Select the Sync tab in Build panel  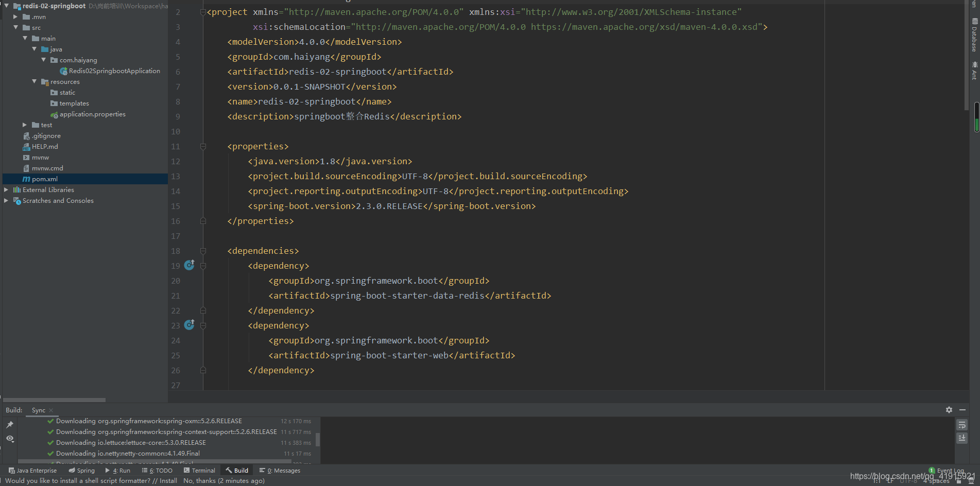(39, 410)
